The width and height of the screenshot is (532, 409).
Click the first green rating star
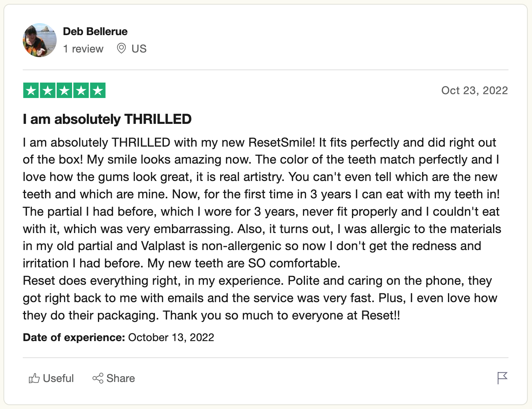[x=31, y=91]
